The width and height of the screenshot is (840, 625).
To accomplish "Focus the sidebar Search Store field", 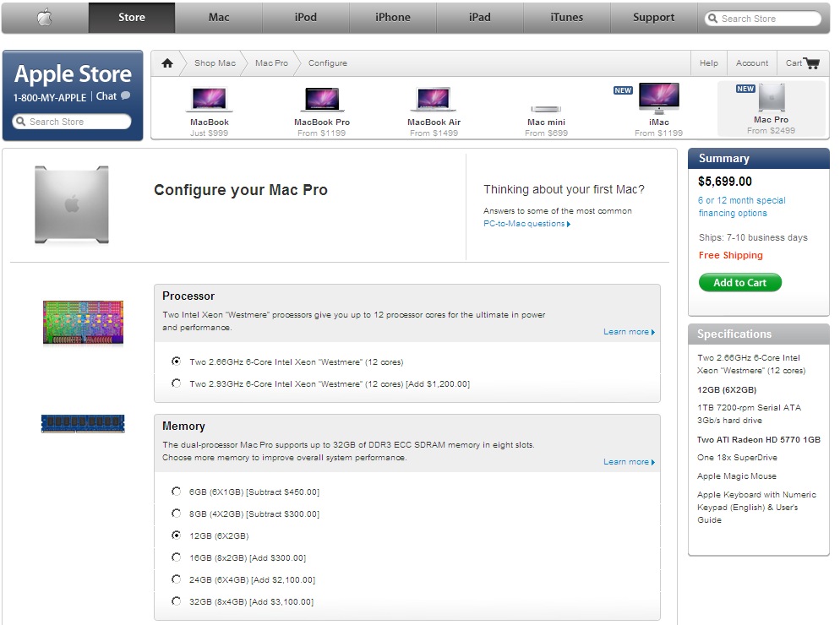I will 72,122.
